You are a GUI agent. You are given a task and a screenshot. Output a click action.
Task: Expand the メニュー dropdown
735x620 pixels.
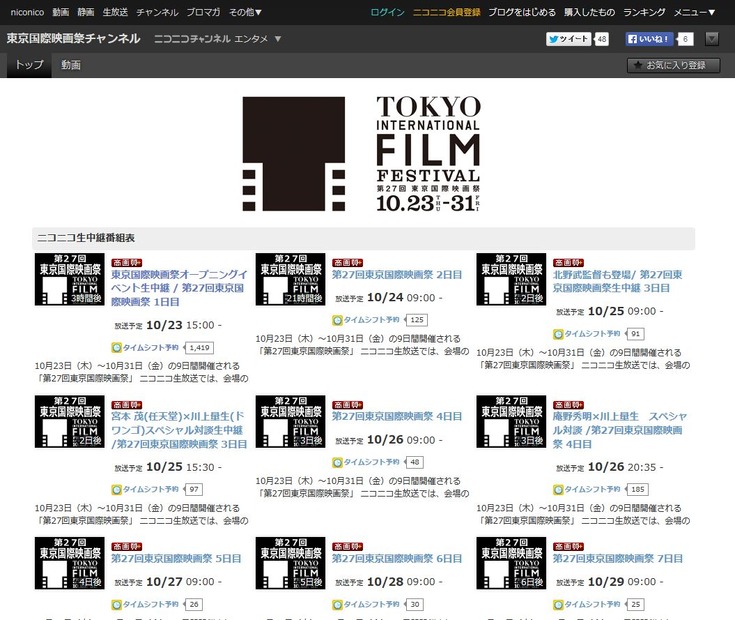(x=695, y=12)
